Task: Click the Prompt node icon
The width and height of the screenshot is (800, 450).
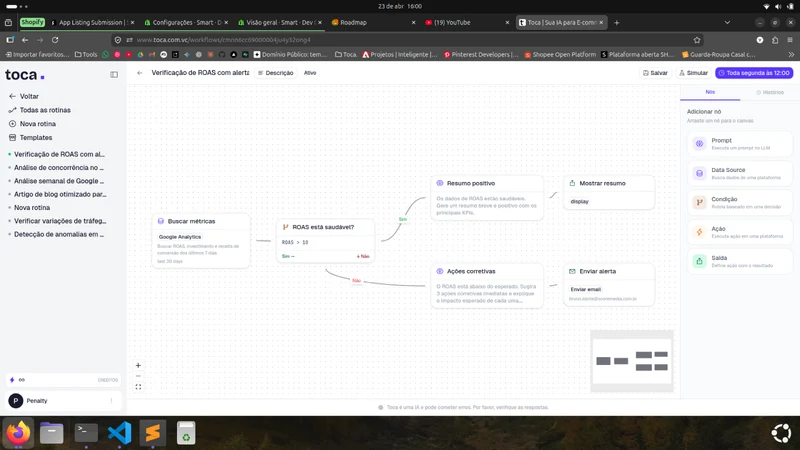Action: pyautogui.click(x=699, y=144)
